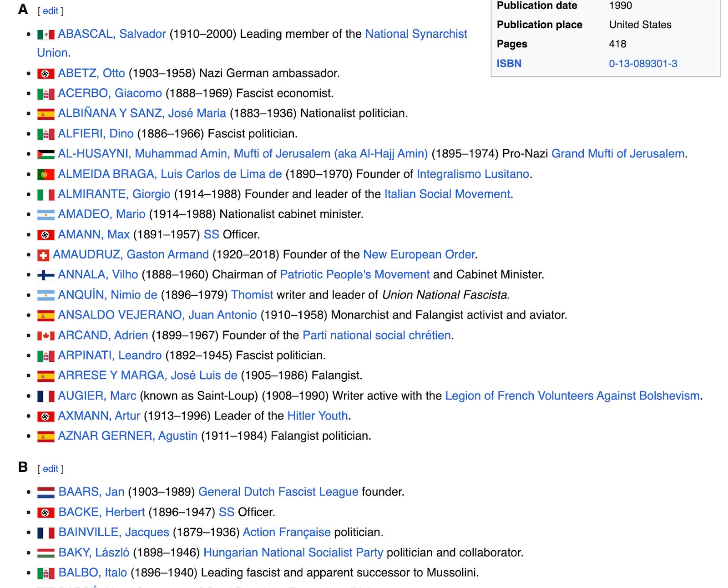728x588 pixels.
Task: Click the Italian flag beside ALFIERI, Dino
Action: (45, 134)
